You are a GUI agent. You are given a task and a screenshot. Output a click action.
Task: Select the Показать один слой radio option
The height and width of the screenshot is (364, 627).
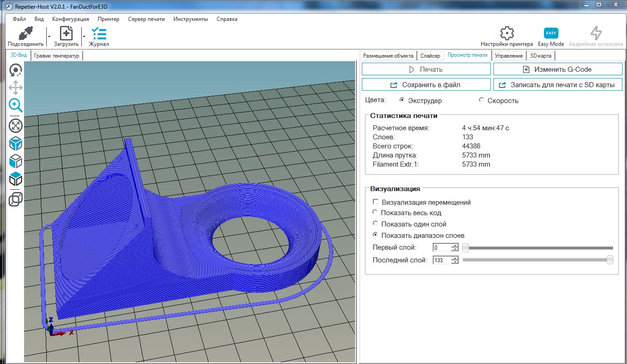pos(375,224)
